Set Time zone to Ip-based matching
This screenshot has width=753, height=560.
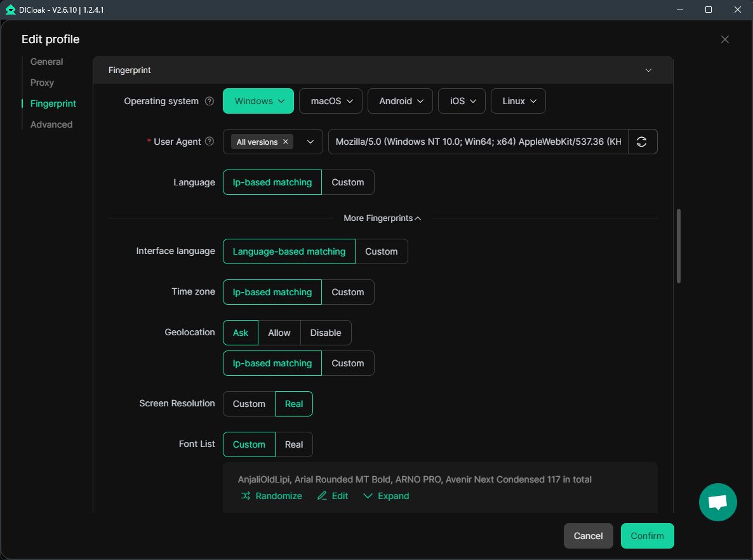click(272, 292)
